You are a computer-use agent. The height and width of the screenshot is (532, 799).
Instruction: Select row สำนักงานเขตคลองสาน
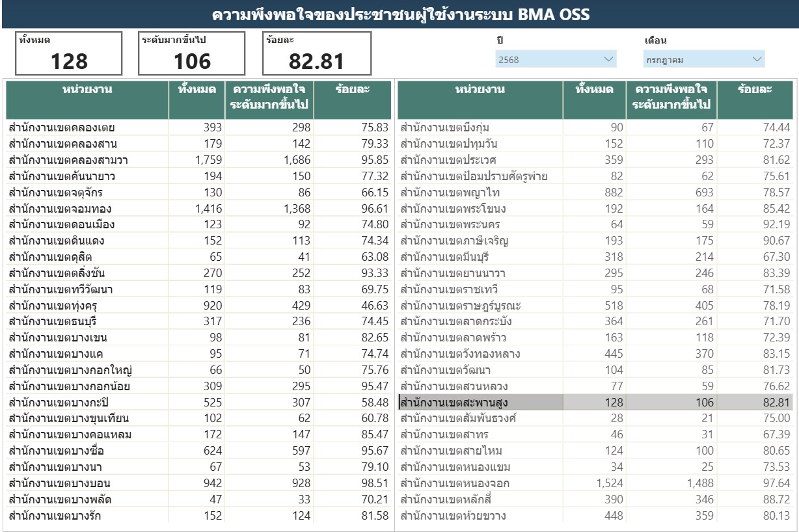coord(198,143)
